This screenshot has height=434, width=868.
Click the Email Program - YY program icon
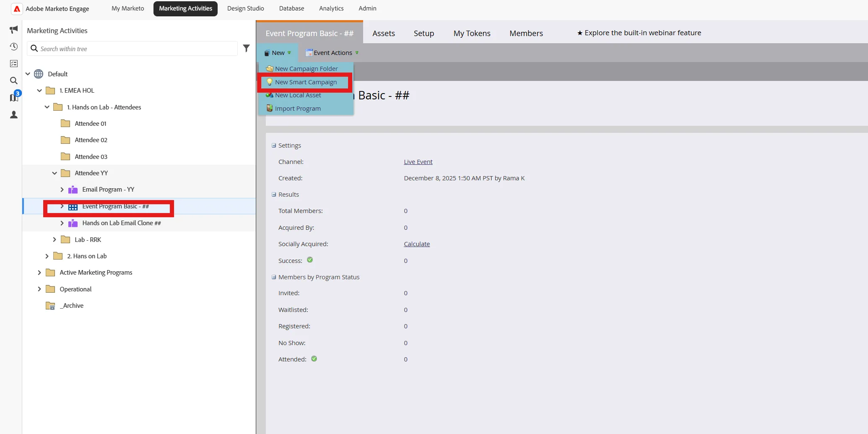click(73, 190)
